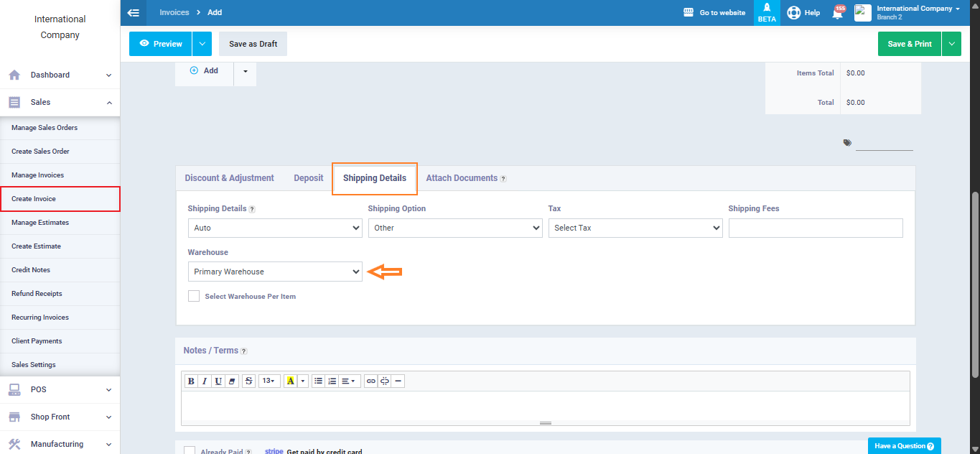This screenshot has width=980, height=454.
Task: Toggle italic in Notes / Terms editor
Action: (x=205, y=381)
